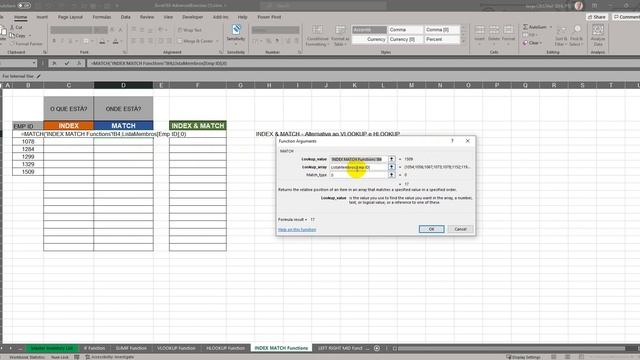Click the add new sheet plus icon
The image size is (640, 360).
377,348
